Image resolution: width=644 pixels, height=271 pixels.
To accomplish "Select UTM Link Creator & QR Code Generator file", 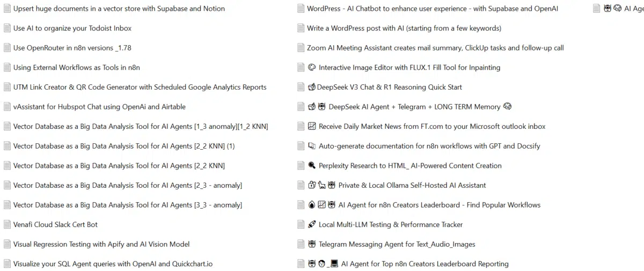I will 140,87.
